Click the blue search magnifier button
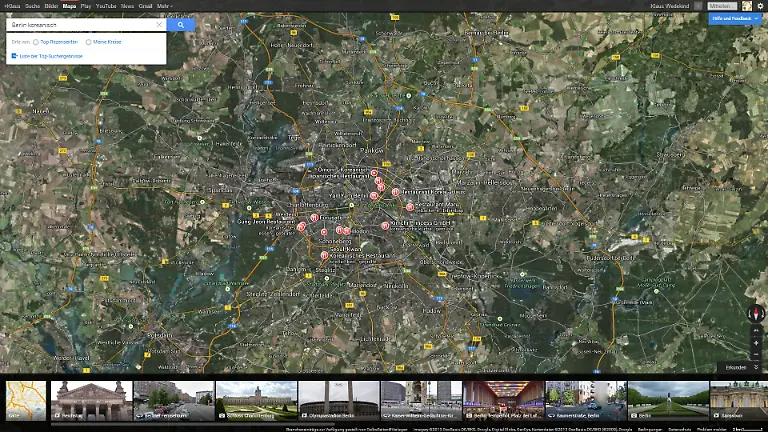Image resolution: width=768 pixels, height=432 pixels. pos(181,24)
